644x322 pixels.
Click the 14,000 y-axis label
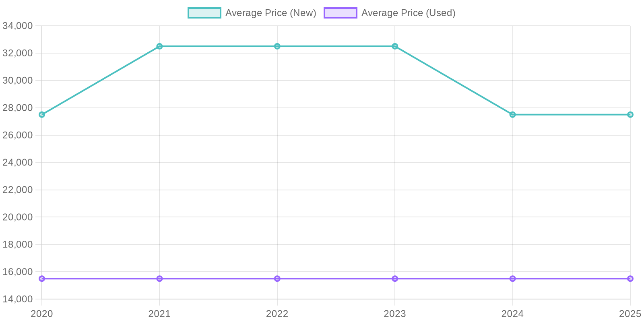pyautogui.click(x=18, y=299)
